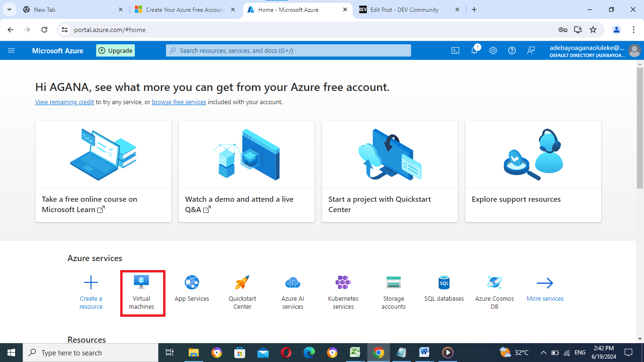Open Start a project with Quickstart Center card
This screenshot has height=362, width=644.
[x=390, y=171]
